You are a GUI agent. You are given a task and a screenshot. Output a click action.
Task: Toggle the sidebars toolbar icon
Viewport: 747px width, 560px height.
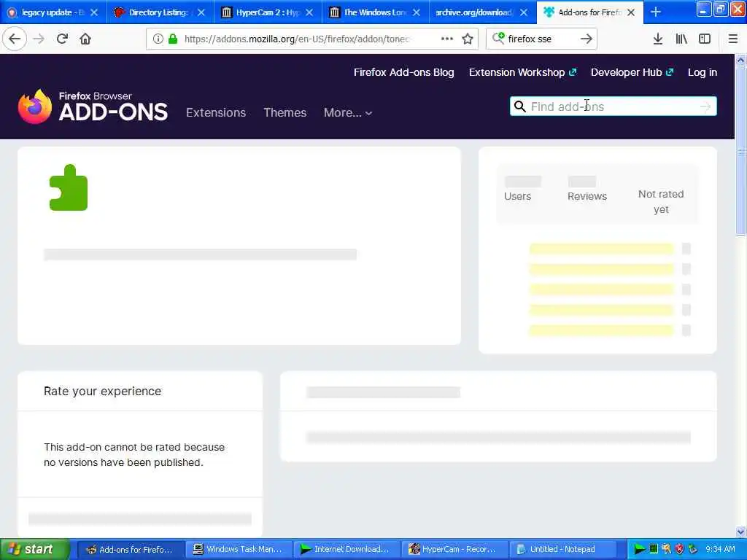pos(705,39)
